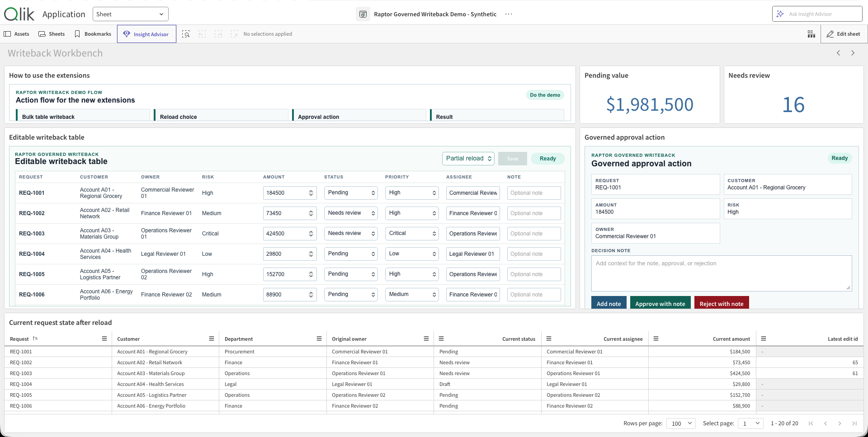Click Add note button
Image resolution: width=868 pixels, height=437 pixels.
pos(609,303)
